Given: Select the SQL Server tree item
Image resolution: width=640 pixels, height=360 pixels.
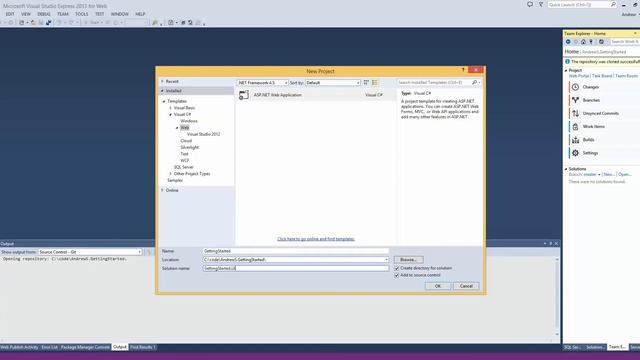Looking at the screenshot, I should pos(184,167).
